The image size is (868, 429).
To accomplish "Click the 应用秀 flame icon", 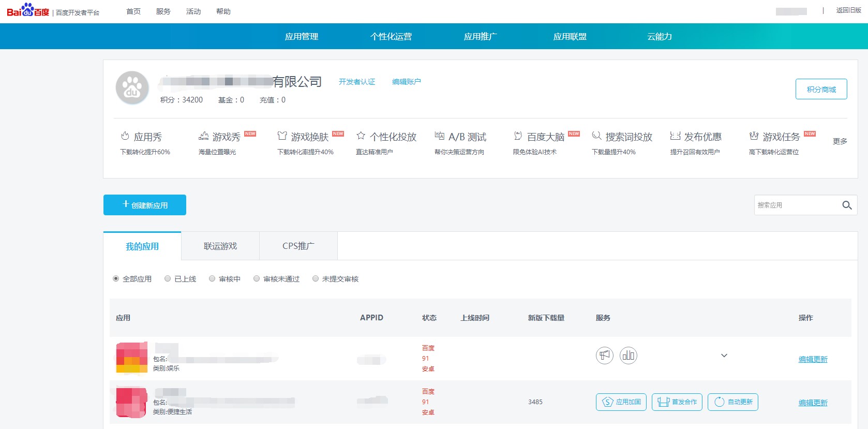I will coord(125,136).
